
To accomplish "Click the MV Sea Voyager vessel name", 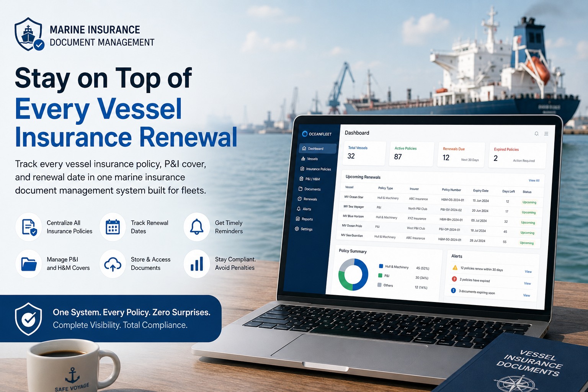I will [x=354, y=206].
